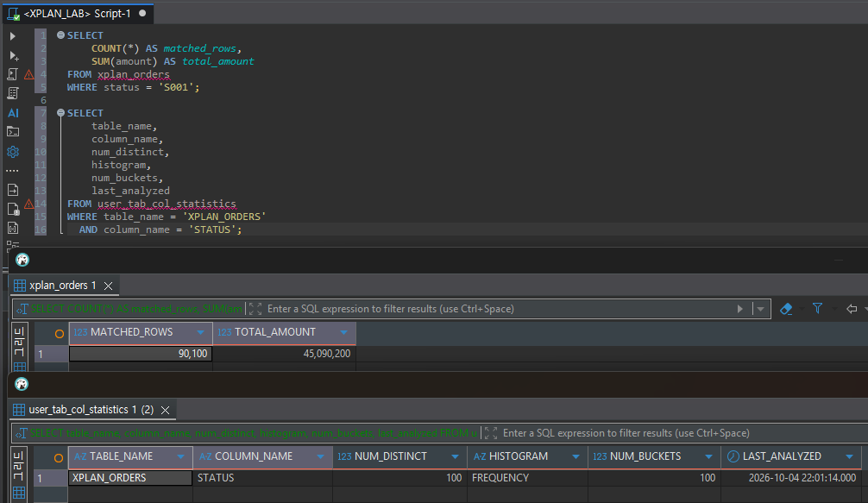868x503 pixels.
Task: Close the user_tab_col_statistics 1 (2) result tab
Action: [x=165, y=410]
